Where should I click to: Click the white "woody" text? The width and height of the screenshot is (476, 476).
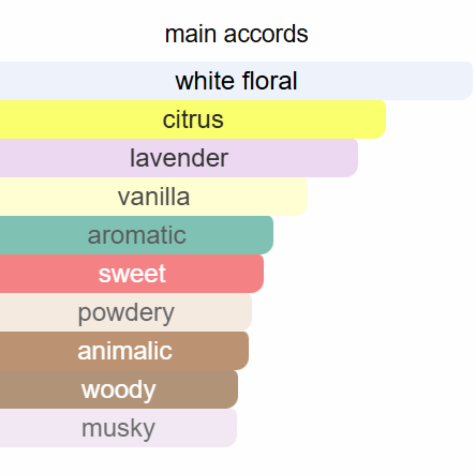(119, 390)
